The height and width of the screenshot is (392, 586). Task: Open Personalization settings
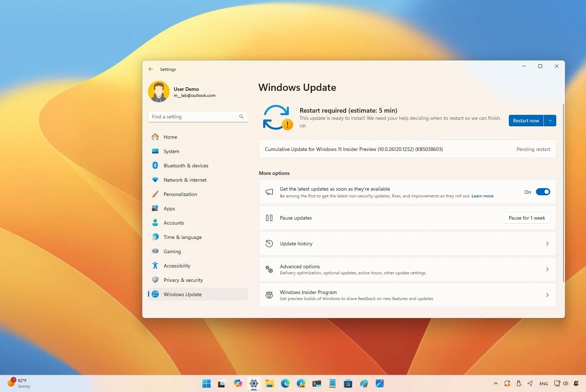[x=180, y=194]
